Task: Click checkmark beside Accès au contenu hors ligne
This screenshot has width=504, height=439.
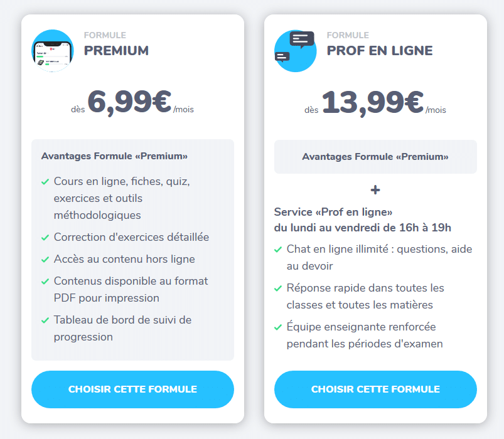Action: coord(45,260)
